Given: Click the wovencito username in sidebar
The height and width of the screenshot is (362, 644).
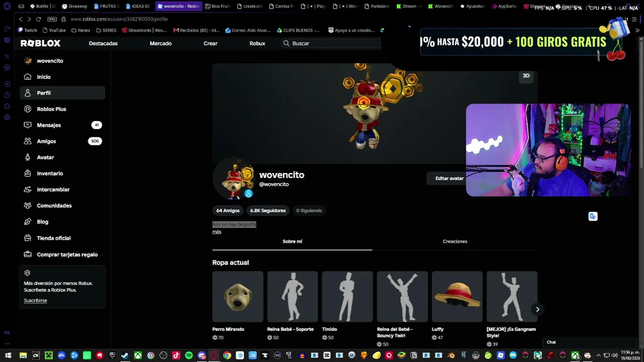Looking at the screenshot, I should click(50, 61).
